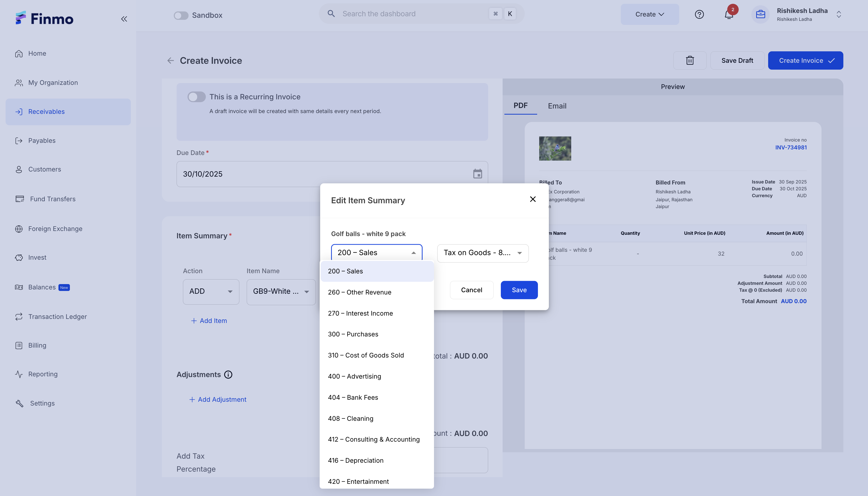Open the help question mark icon
Viewport: 868px width, 496px height.
[699, 14]
